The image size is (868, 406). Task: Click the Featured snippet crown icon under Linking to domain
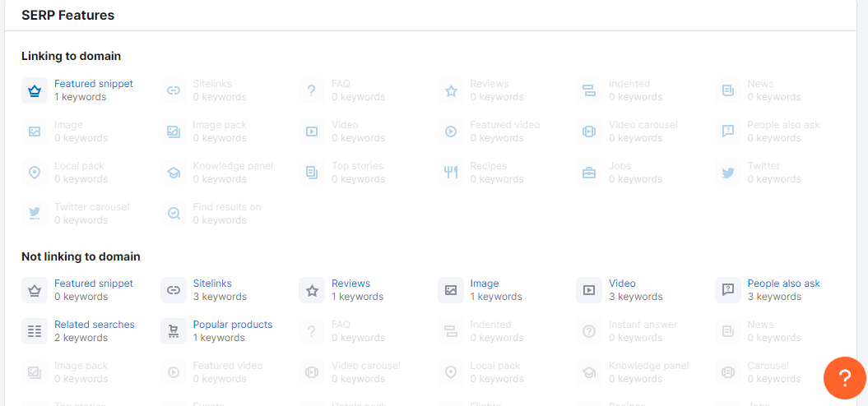[35, 90]
